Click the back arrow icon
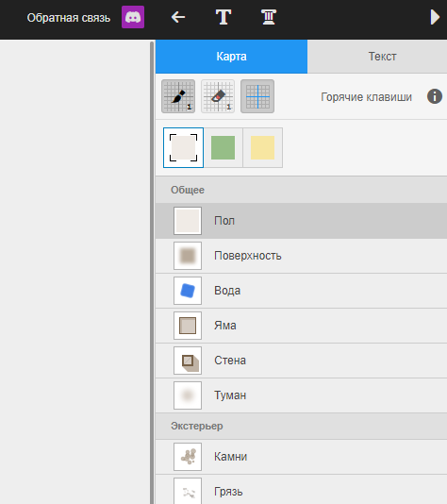 (x=178, y=17)
